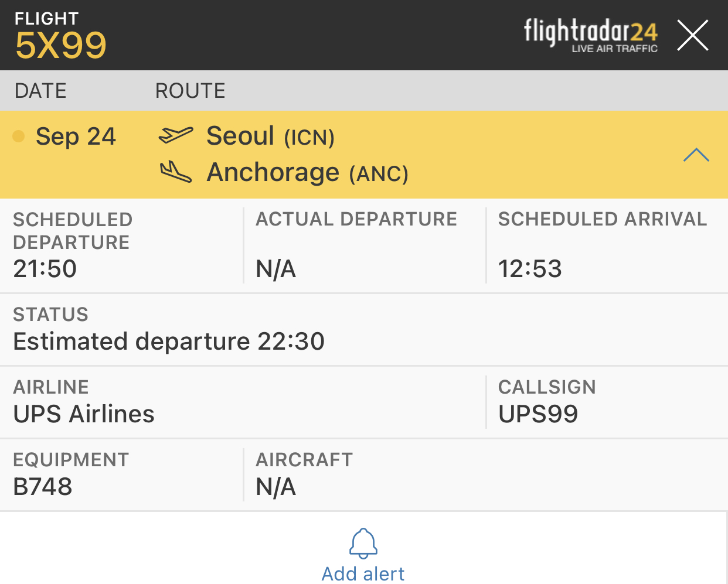Click the Estimated departure 22:30 status

(x=169, y=341)
